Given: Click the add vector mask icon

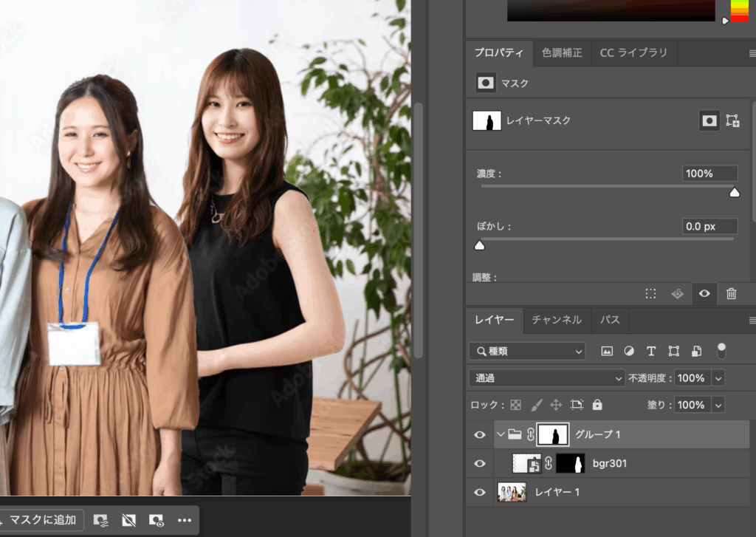Looking at the screenshot, I should coord(732,121).
